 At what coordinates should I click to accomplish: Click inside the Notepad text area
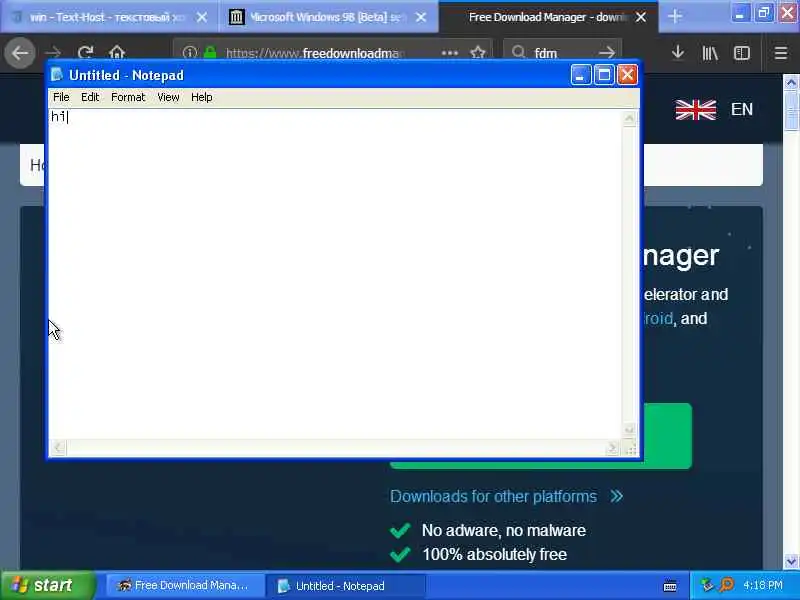(335, 273)
